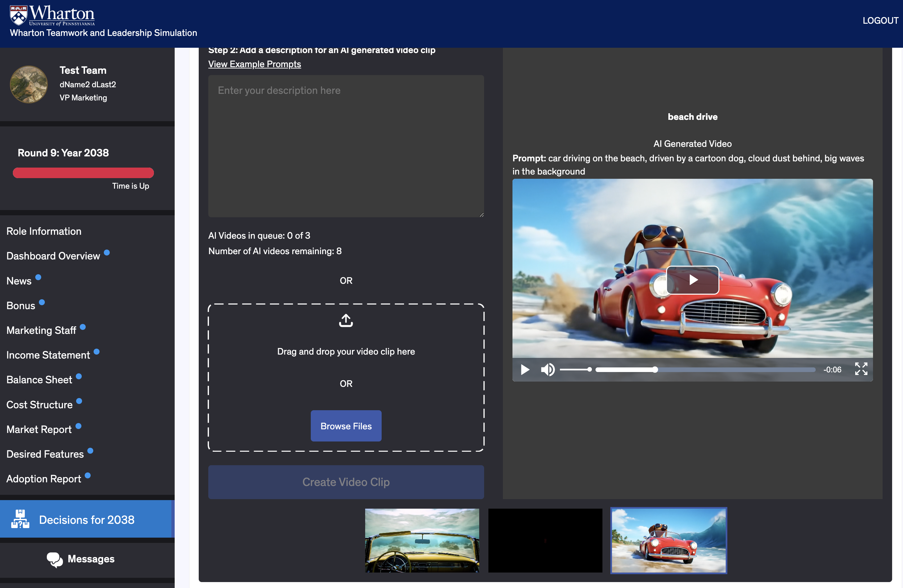This screenshot has width=903, height=588.
Task: Click the upload arrow icon in drop zone
Action: (x=346, y=320)
